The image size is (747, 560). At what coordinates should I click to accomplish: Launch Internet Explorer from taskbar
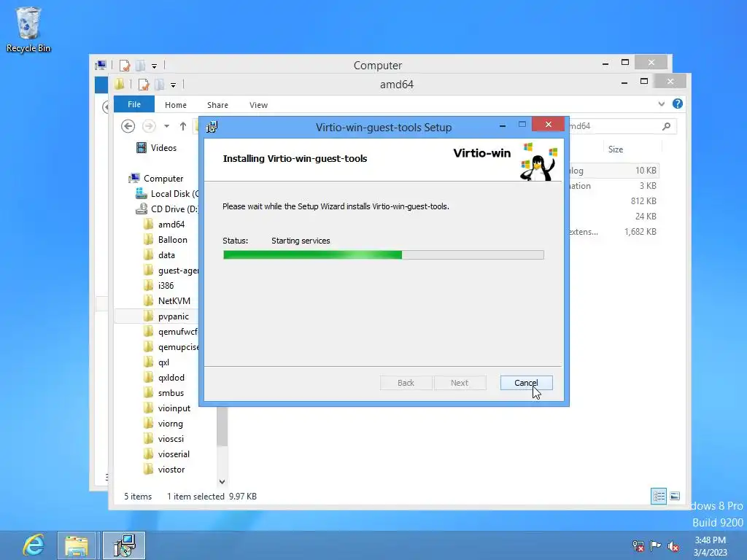pos(34,545)
